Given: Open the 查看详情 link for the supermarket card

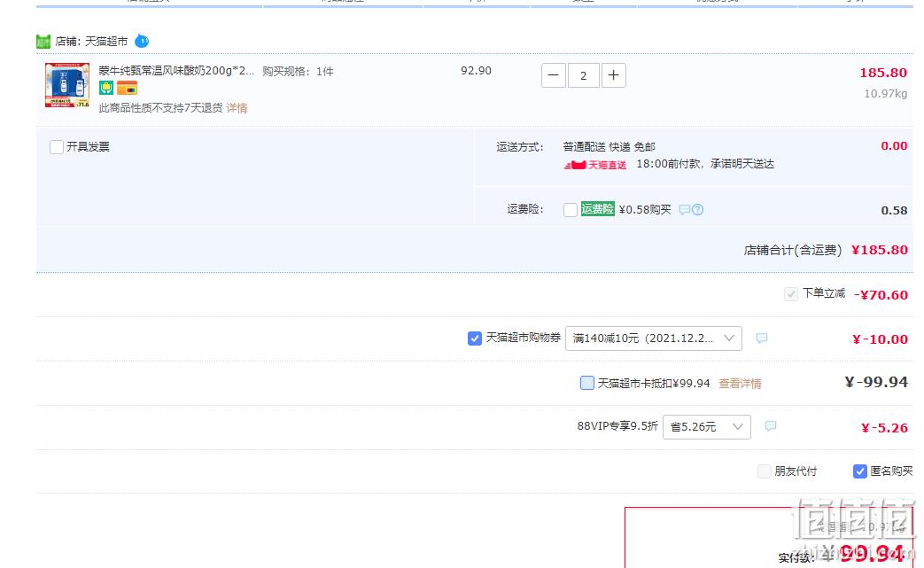Looking at the screenshot, I should pyautogui.click(x=740, y=384).
